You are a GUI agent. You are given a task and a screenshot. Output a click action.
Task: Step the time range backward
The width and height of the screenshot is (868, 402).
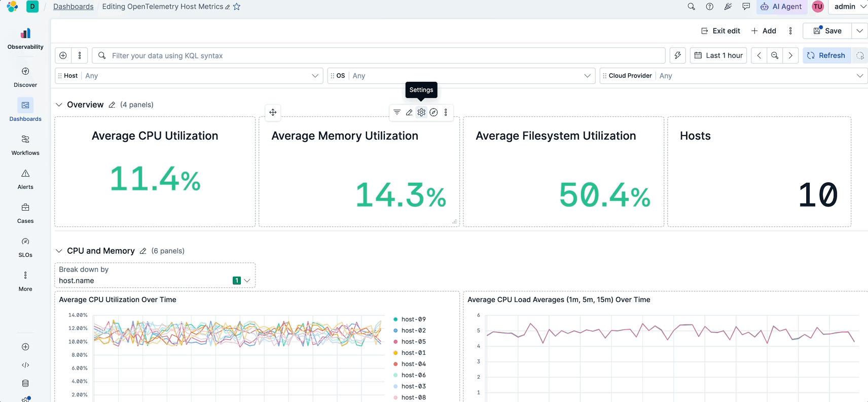coord(759,55)
